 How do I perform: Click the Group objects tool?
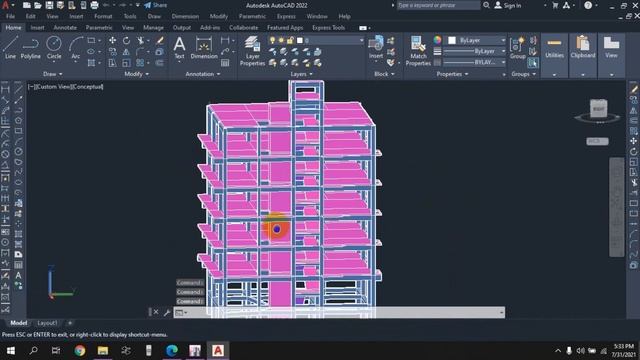click(518, 47)
